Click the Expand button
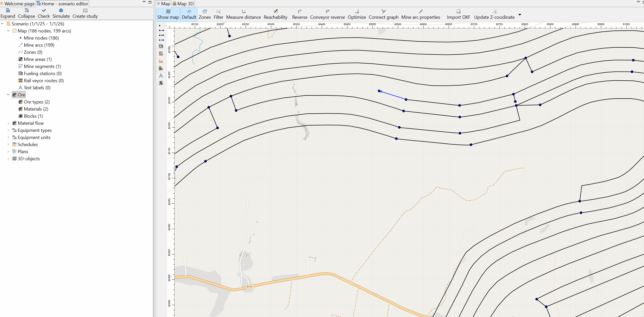Image resolution: width=644 pixels, height=317 pixels. (x=8, y=13)
